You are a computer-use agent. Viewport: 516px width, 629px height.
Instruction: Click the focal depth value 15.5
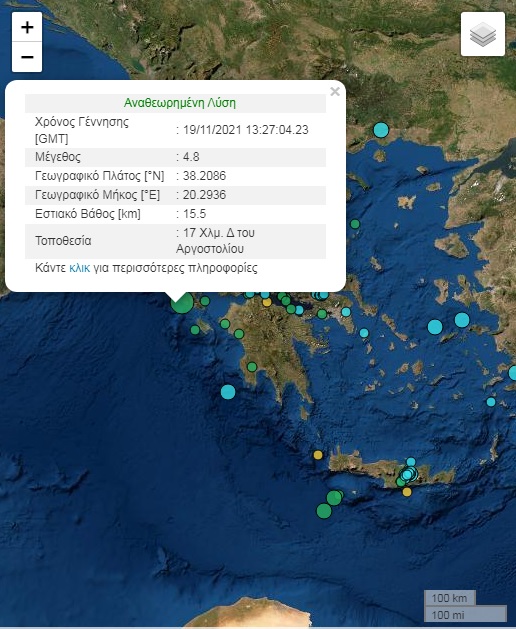coord(194,213)
